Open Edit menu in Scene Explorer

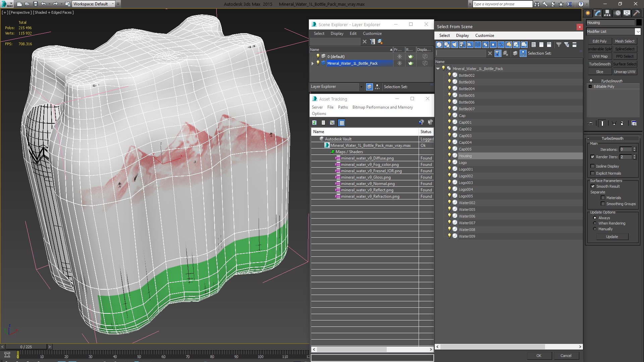(x=353, y=34)
